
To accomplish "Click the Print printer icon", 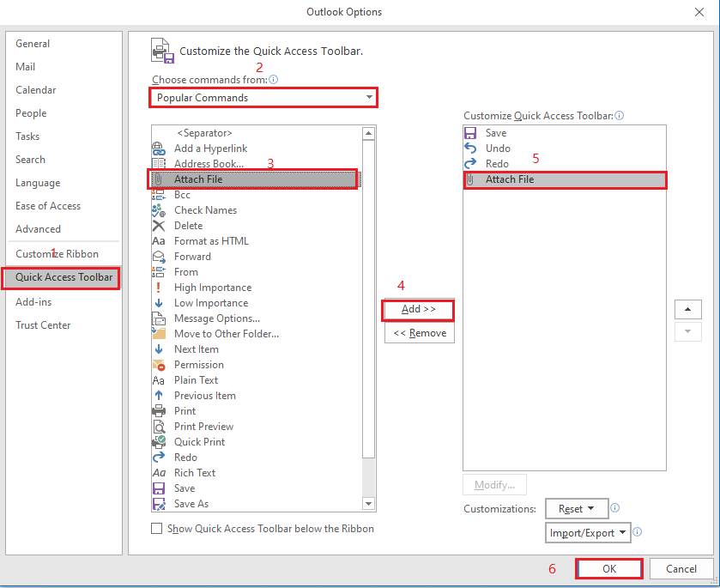I will 159,411.
